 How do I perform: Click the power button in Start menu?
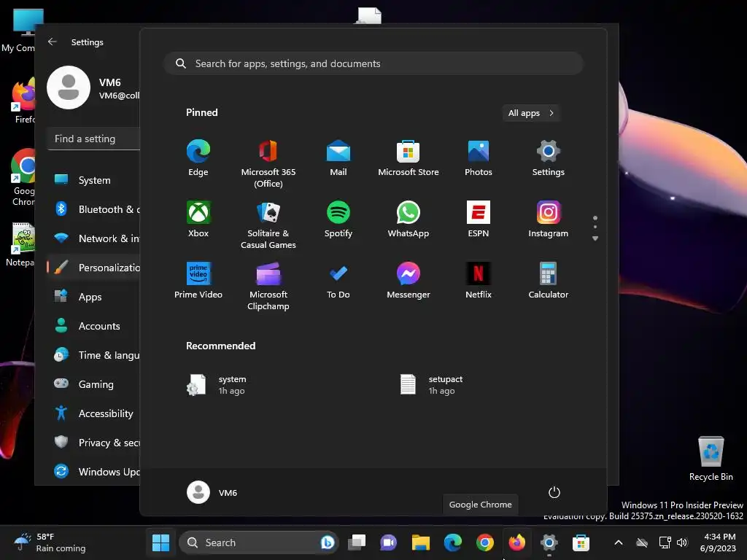pyautogui.click(x=554, y=492)
